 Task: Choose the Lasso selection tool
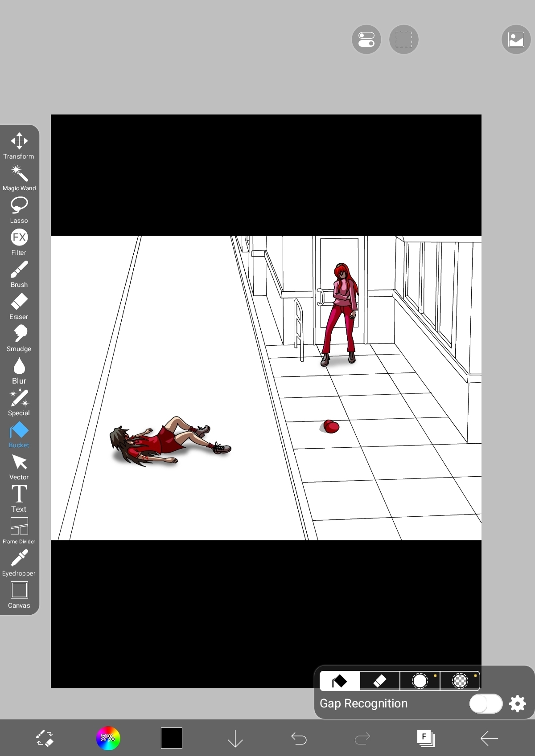pyautogui.click(x=19, y=209)
